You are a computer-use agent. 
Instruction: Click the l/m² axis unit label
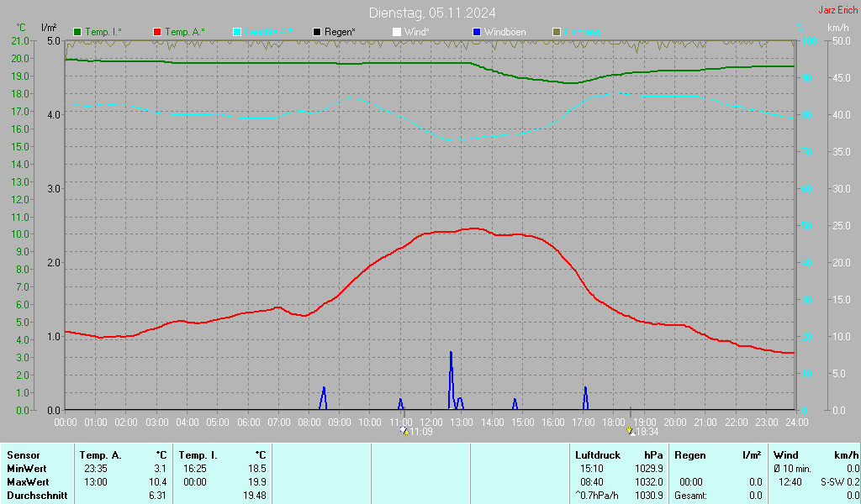49,28
